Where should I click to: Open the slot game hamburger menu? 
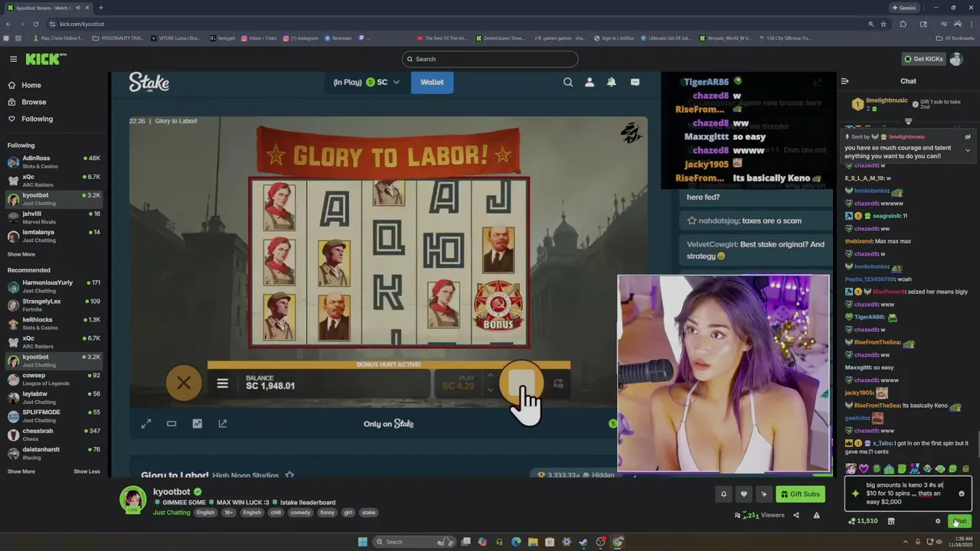point(222,383)
